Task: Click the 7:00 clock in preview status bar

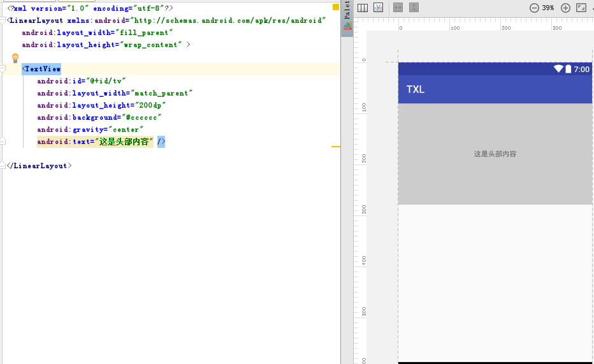Action: [x=581, y=69]
